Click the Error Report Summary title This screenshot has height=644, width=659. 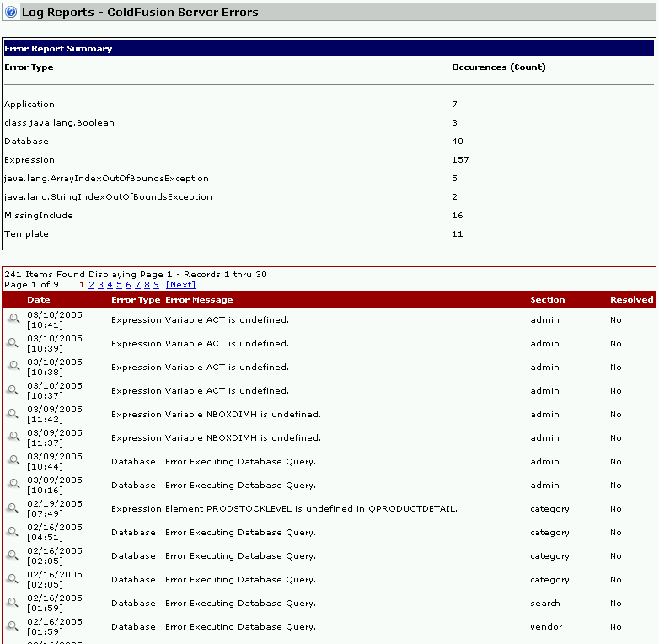pyautogui.click(x=58, y=48)
